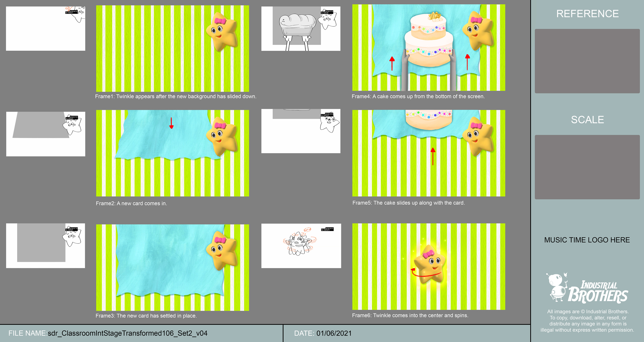
Task: Click the Frame3 caption about settled card
Action: (146, 316)
